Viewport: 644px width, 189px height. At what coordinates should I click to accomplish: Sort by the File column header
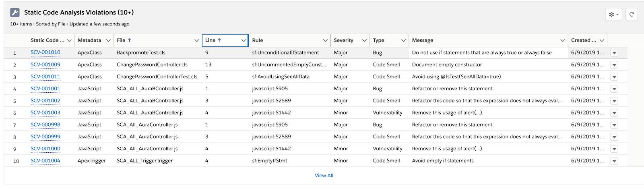coord(124,40)
